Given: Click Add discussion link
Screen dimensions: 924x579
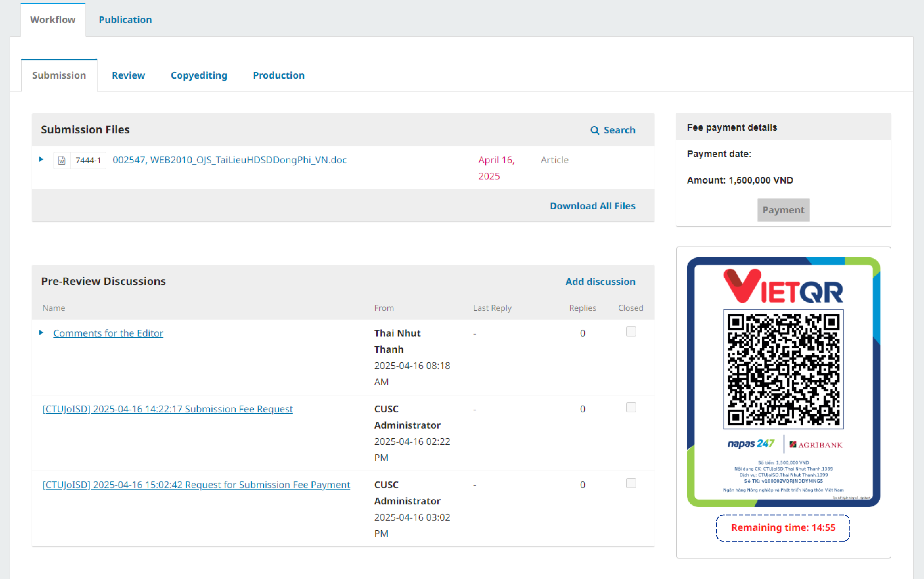Looking at the screenshot, I should 600,281.
